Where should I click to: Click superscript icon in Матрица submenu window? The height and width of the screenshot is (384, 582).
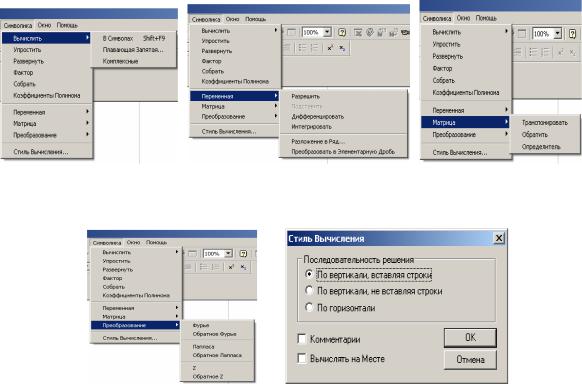561,52
